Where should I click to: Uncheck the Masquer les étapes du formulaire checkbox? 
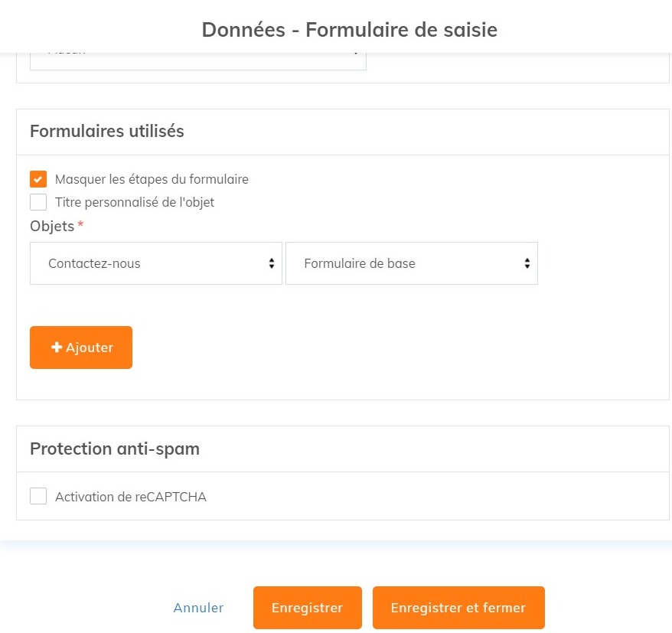point(38,179)
